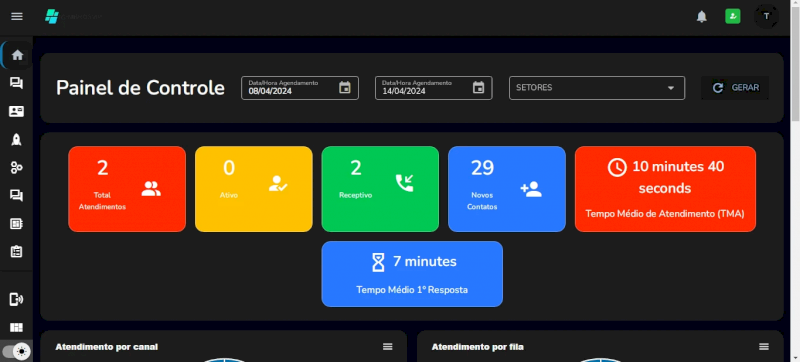Click the Tempo Médio de Atendimento card
Viewport: 800px width, 362px height.
point(665,189)
